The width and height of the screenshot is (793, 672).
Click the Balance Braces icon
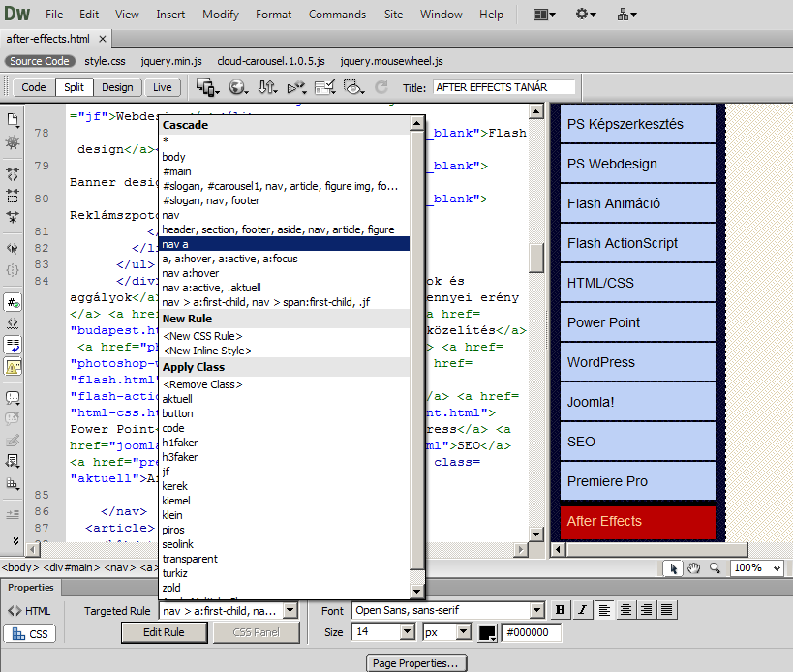pyautogui.click(x=13, y=270)
